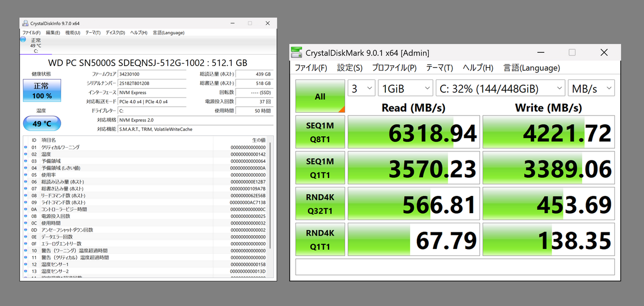Click the 67.79 read result bar
644x306 pixels.
[x=414, y=239]
